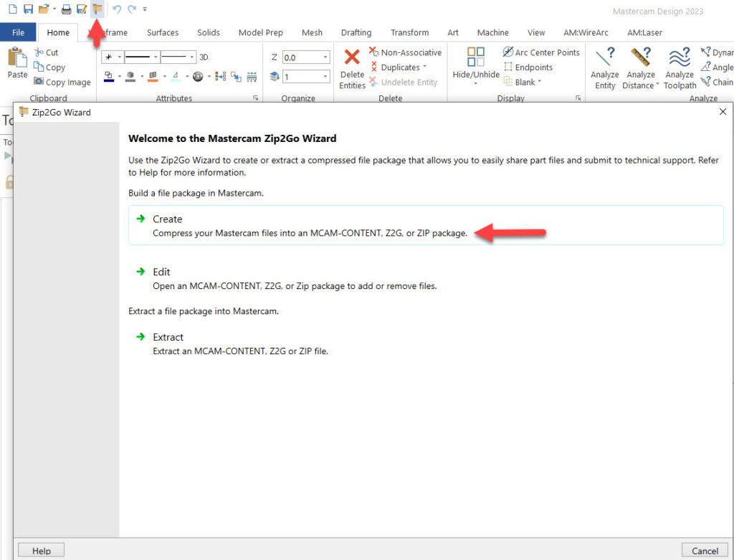Switch to the Surfaces tab
This screenshot has height=560, width=734.
click(x=163, y=32)
